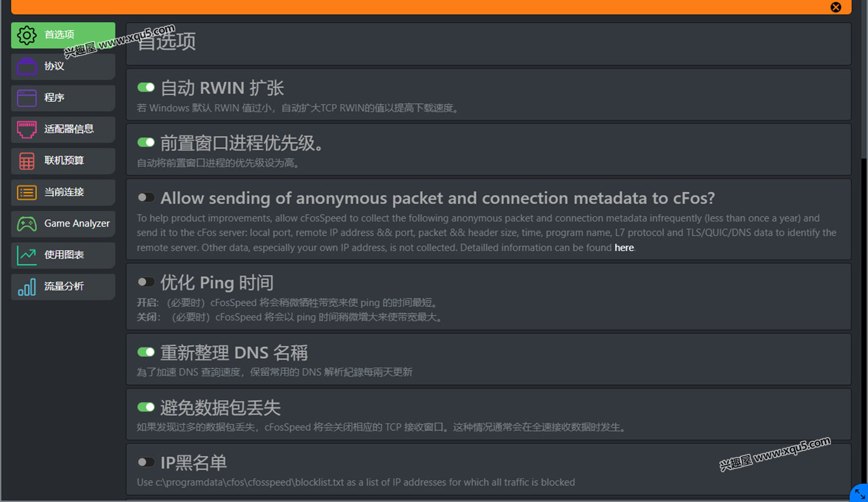The image size is (868, 502).
Task: Enable anonymous metadata sending toggle
Action: [146, 197]
